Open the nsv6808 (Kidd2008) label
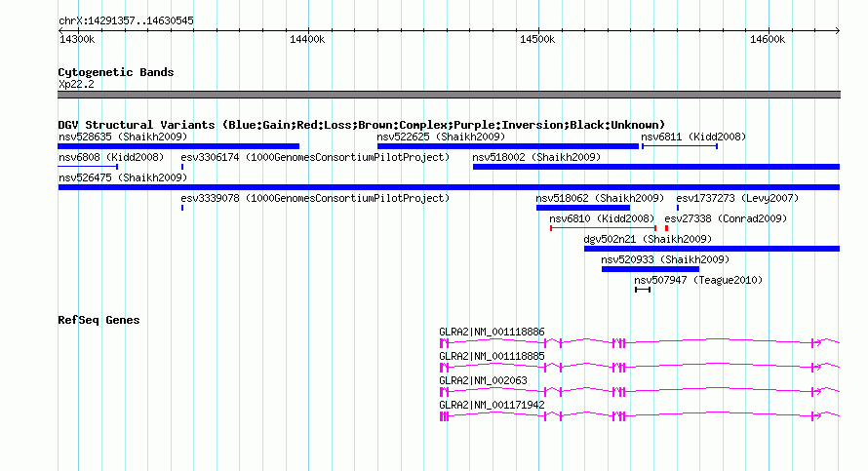 111,157
